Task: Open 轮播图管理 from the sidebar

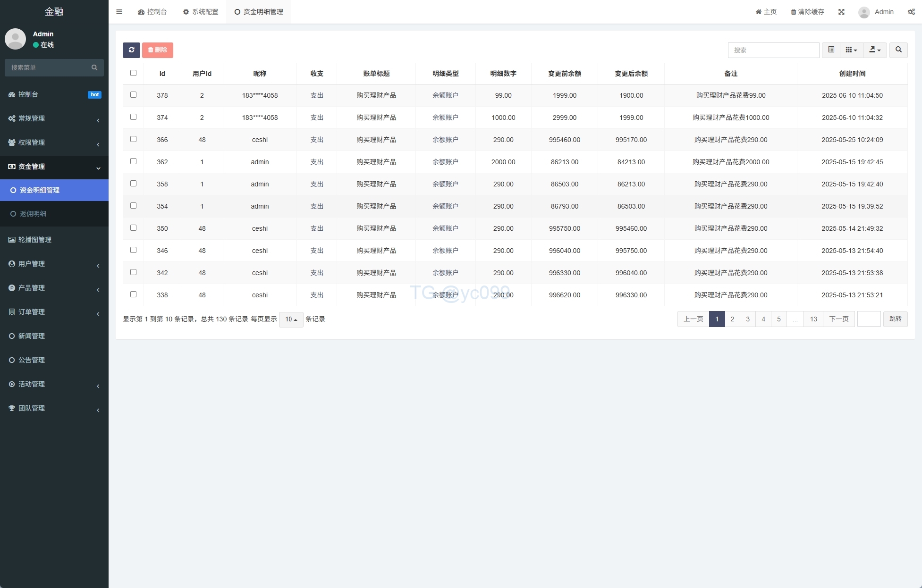Action: 35,240
